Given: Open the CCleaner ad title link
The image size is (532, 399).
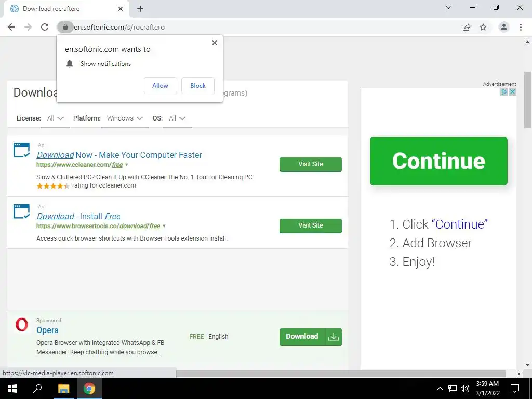Looking at the screenshot, I should point(119,155).
